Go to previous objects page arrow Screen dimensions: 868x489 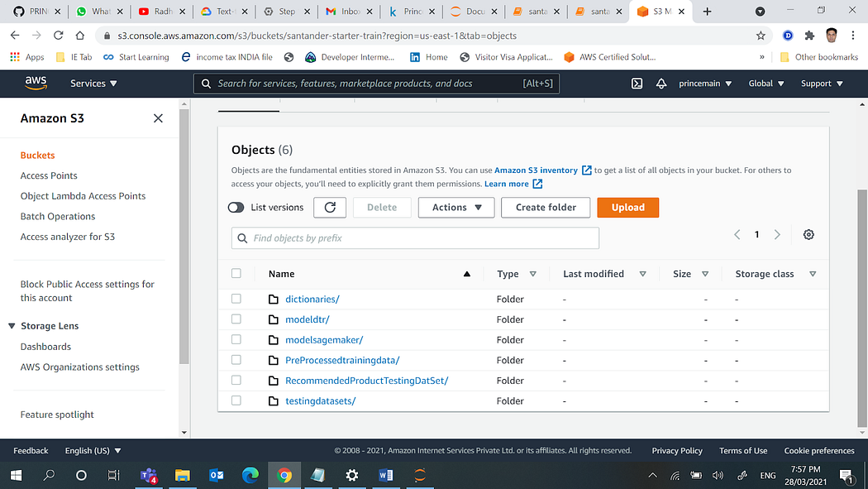(x=737, y=235)
